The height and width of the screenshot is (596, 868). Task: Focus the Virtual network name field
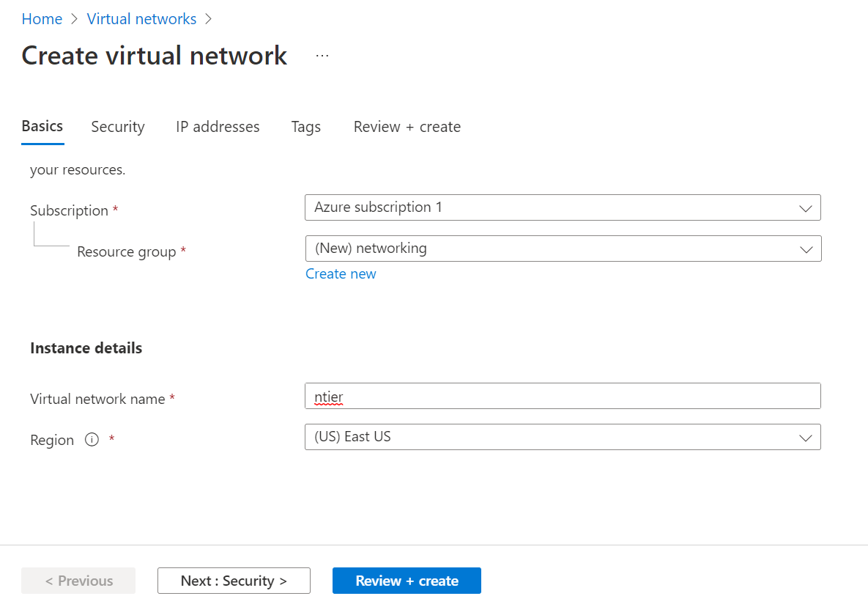(x=563, y=396)
